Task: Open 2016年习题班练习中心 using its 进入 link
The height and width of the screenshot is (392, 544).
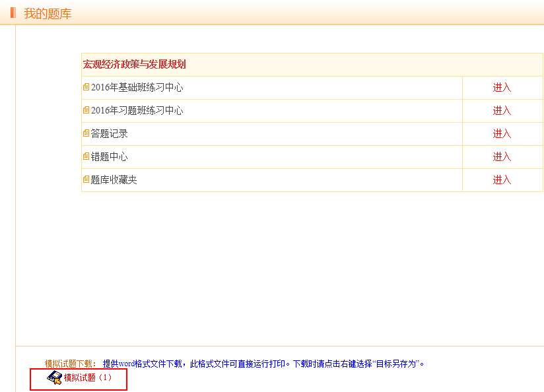Action: 502,111
